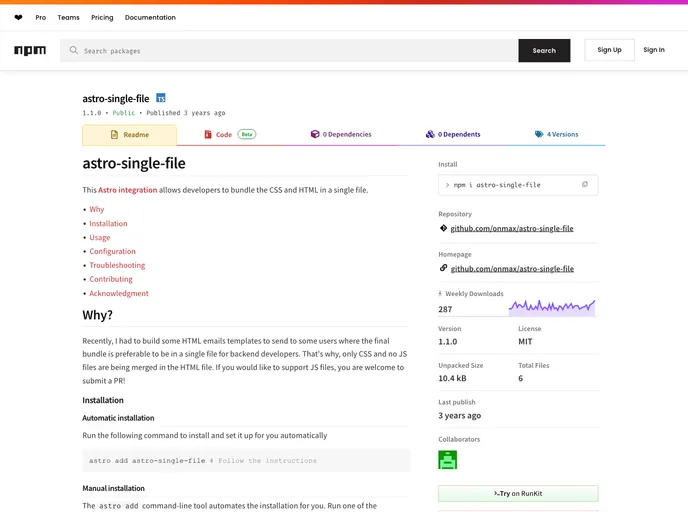Open the Homepage github link
The width and height of the screenshot is (688, 512).
click(512, 269)
